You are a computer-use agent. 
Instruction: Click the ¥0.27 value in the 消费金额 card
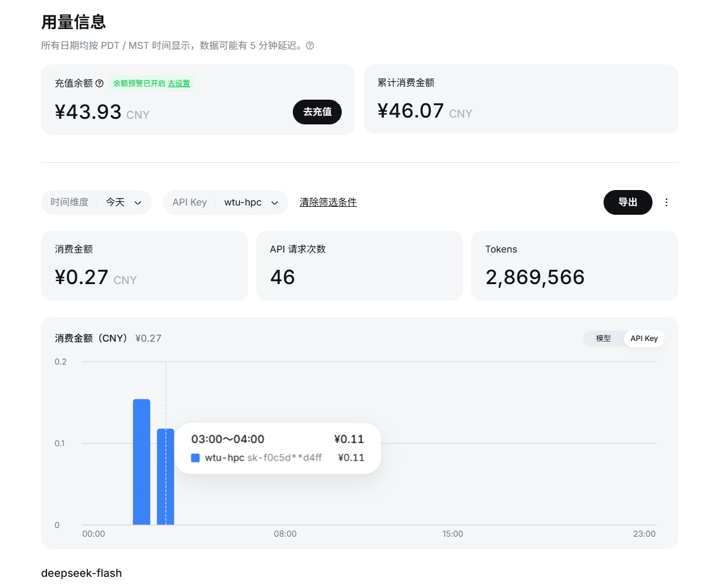(x=82, y=277)
